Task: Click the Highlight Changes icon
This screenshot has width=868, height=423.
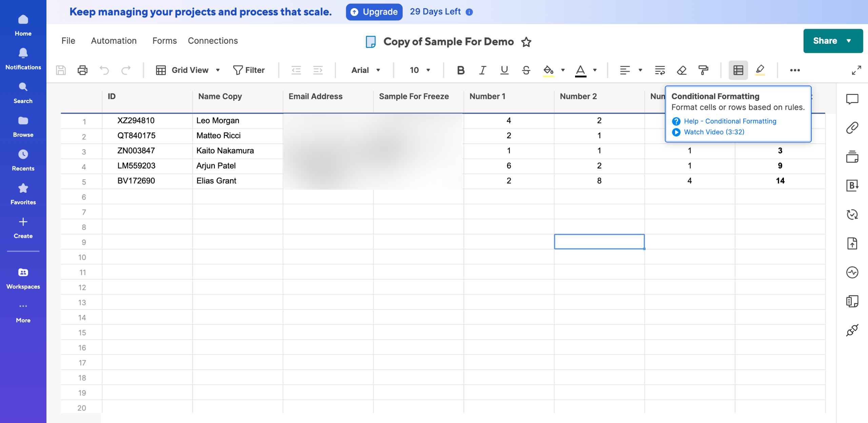Action: click(x=760, y=70)
